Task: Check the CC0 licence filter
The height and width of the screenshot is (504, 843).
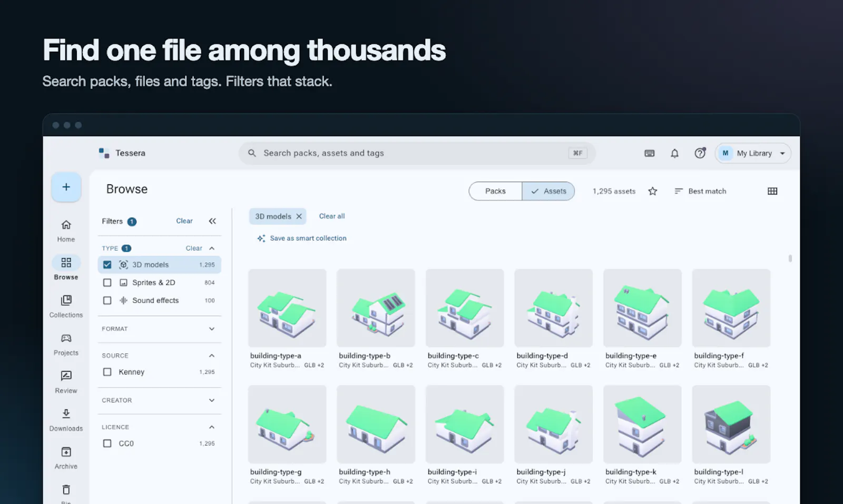Action: pos(107,443)
